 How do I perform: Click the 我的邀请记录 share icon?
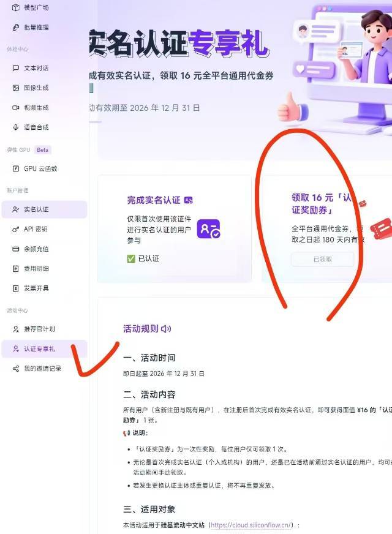tap(16, 369)
